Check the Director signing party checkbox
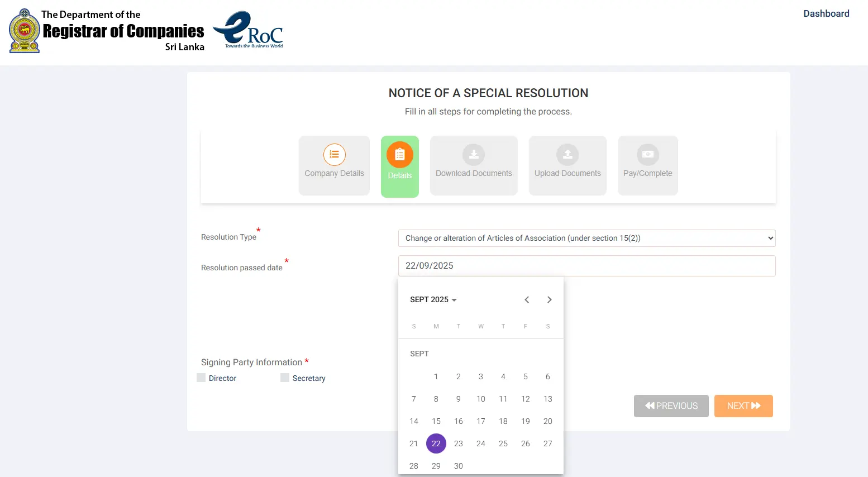868x477 pixels. tap(201, 378)
